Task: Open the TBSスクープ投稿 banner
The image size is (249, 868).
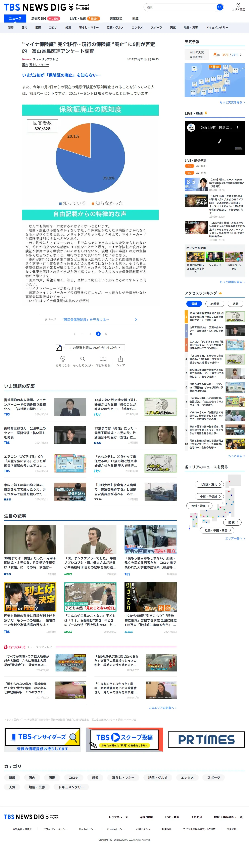Action: 124,739
